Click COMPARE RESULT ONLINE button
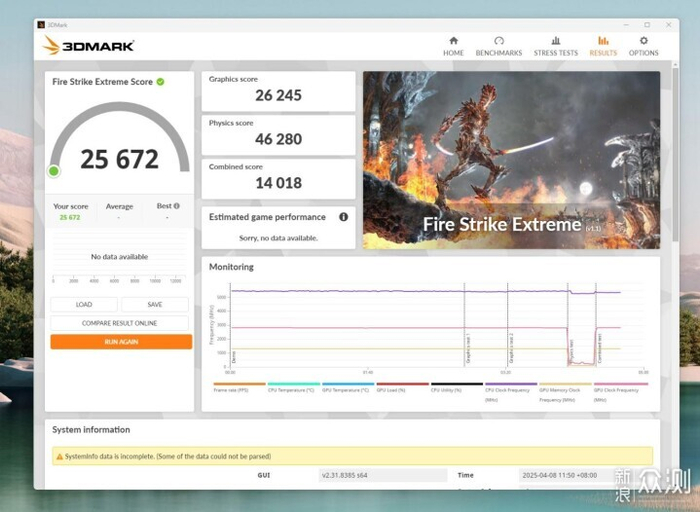The image size is (700, 512). [120, 323]
